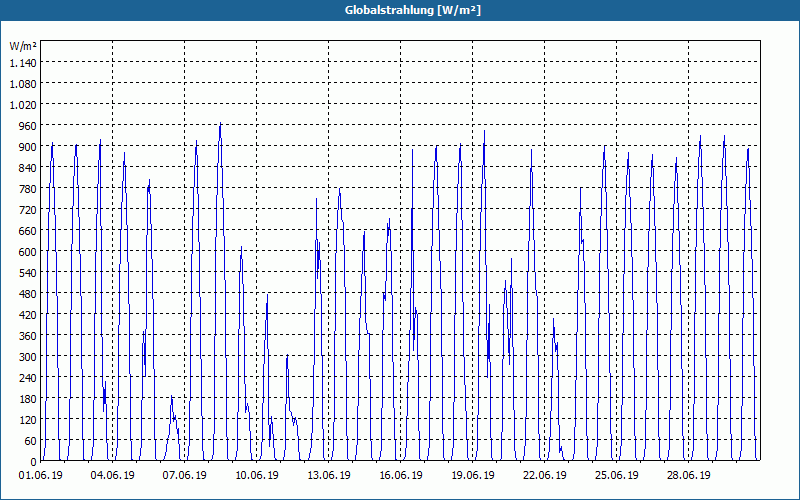Select the 07.06.19 date label
This screenshot has height=500, width=800.
(x=185, y=475)
